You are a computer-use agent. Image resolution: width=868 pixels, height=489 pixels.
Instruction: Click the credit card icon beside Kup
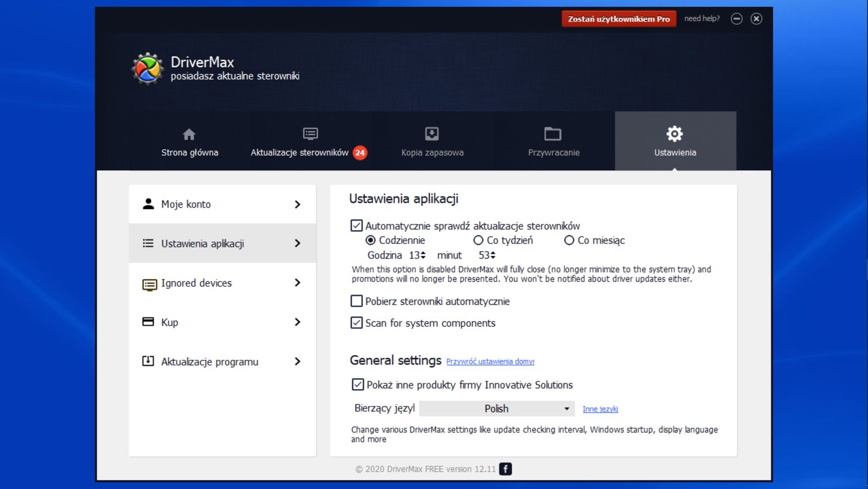[148, 322]
